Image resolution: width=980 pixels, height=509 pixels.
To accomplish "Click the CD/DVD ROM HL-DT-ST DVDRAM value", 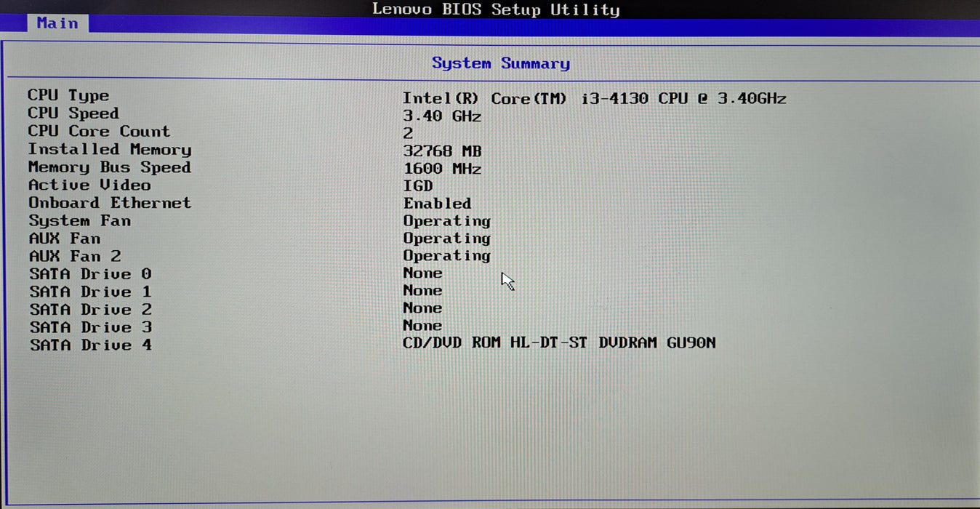I will point(559,342).
